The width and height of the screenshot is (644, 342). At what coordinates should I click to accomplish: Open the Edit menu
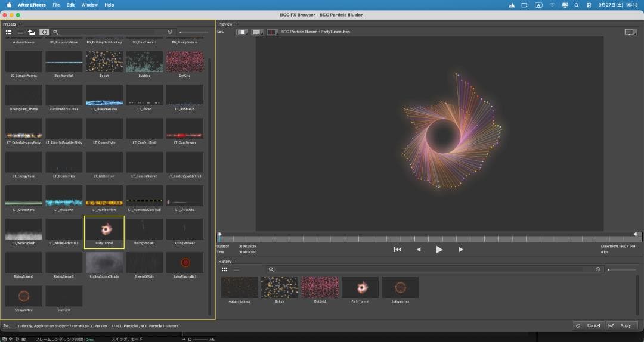coord(70,5)
